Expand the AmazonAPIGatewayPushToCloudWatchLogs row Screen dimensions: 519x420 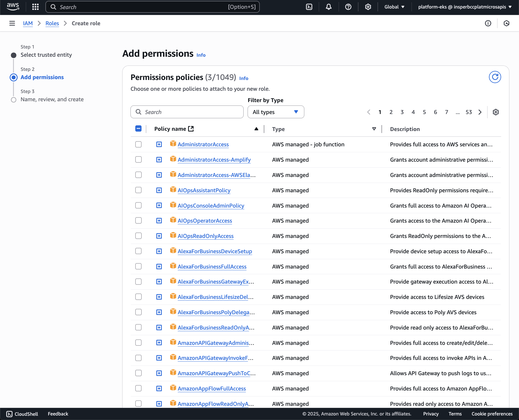click(x=159, y=373)
